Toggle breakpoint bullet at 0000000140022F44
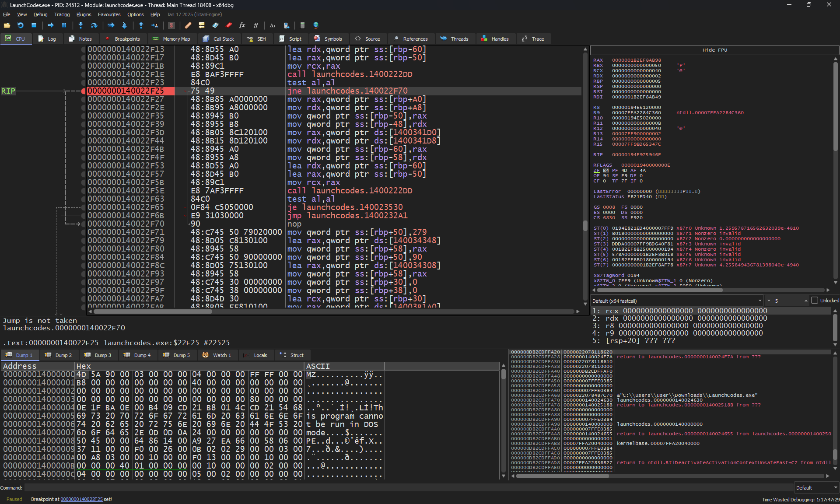This screenshot has width=840, height=504. point(83,141)
